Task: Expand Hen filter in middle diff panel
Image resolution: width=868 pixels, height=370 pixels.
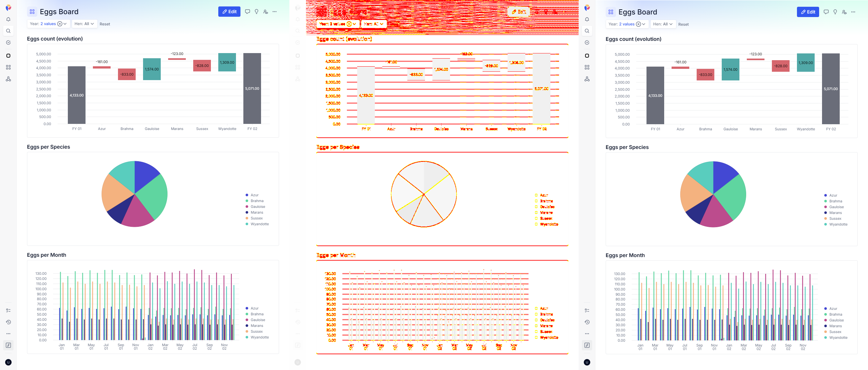Action: point(374,24)
